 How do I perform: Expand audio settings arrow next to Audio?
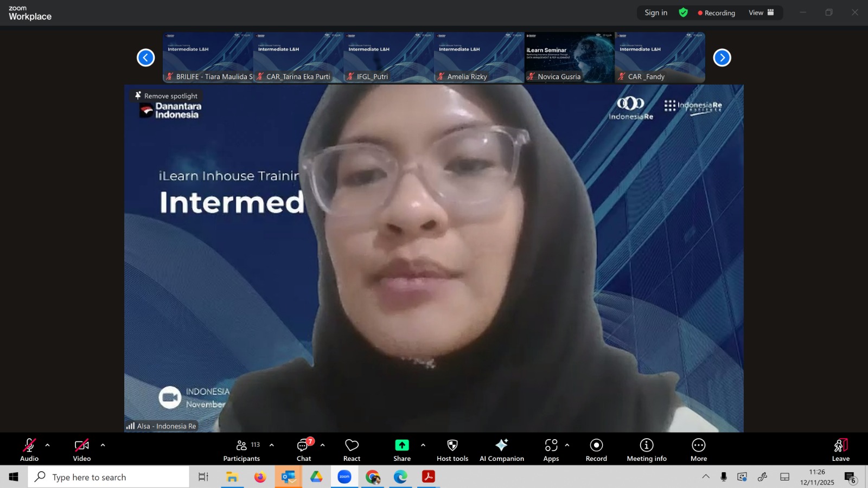(48, 445)
